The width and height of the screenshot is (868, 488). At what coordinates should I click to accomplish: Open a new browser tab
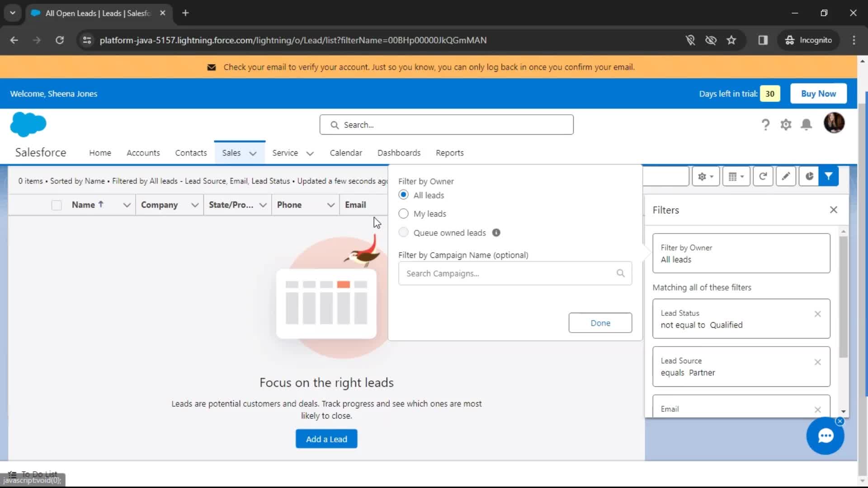(185, 13)
